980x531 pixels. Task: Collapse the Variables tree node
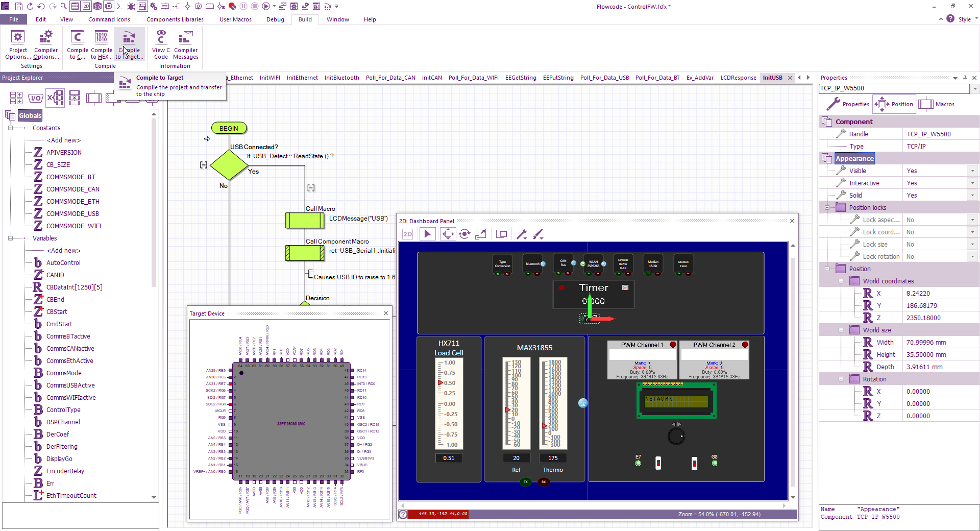pos(10,238)
